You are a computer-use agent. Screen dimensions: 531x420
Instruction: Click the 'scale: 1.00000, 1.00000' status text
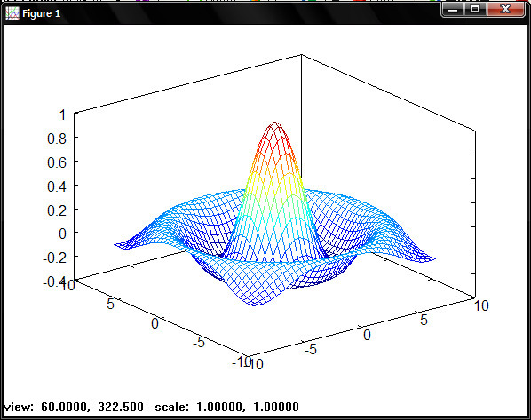tap(227, 407)
